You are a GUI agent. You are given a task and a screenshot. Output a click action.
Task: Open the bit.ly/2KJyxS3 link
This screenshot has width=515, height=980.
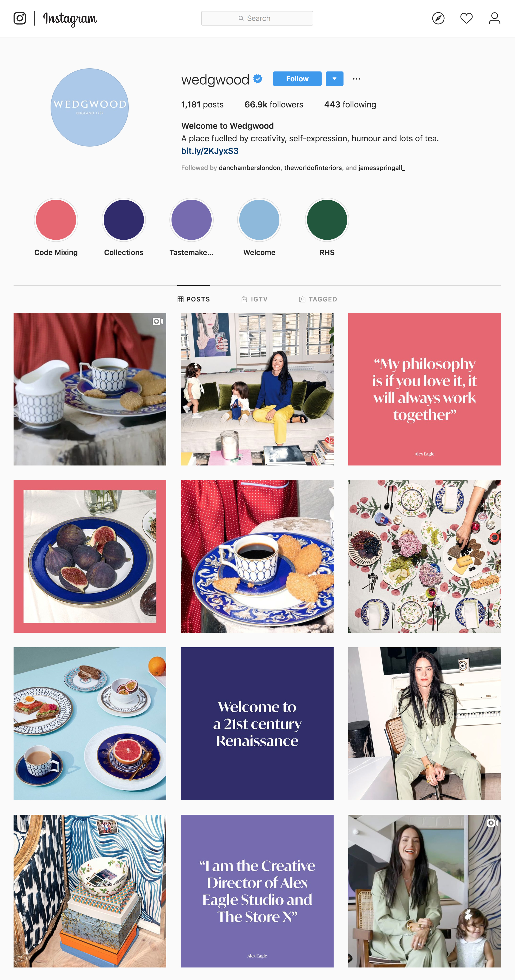click(x=210, y=151)
